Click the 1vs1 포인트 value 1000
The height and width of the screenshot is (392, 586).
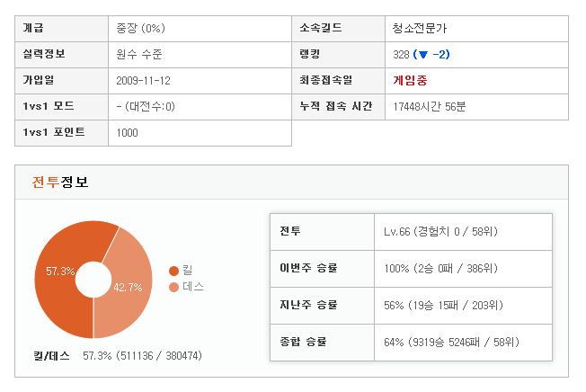129,133
